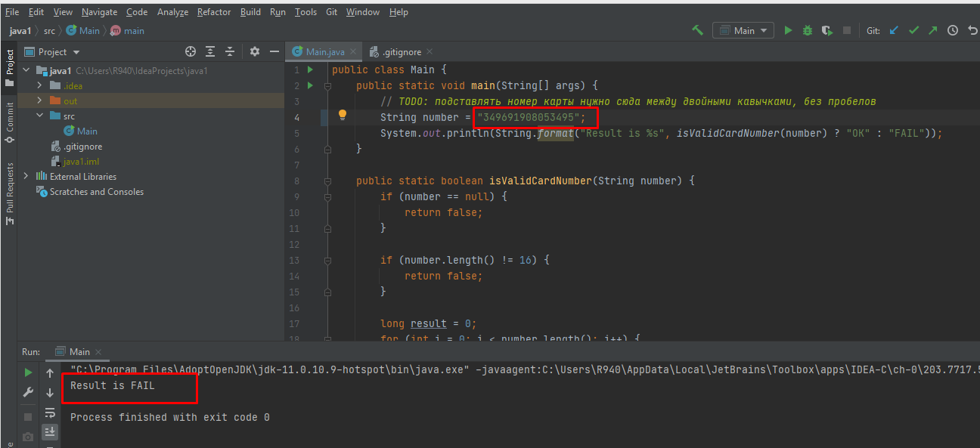980x448 pixels.
Task: Push commits with the green up-right arrow
Action: point(933,30)
